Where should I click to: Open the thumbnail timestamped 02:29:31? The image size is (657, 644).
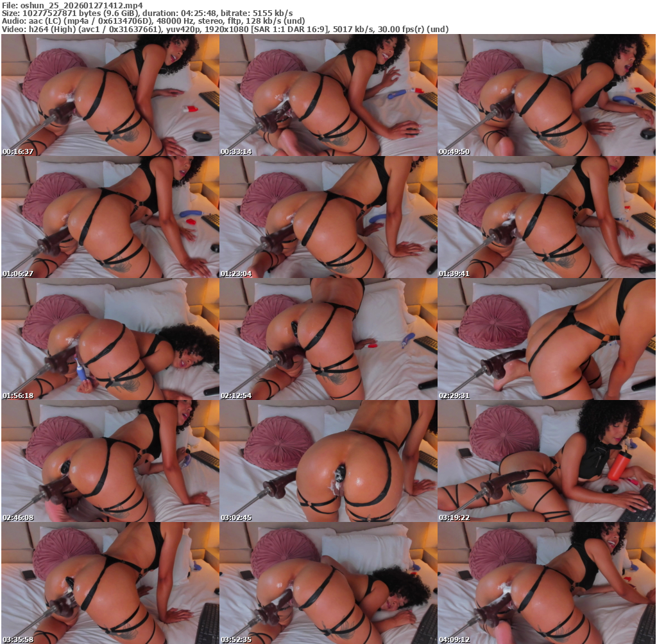tap(547, 339)
